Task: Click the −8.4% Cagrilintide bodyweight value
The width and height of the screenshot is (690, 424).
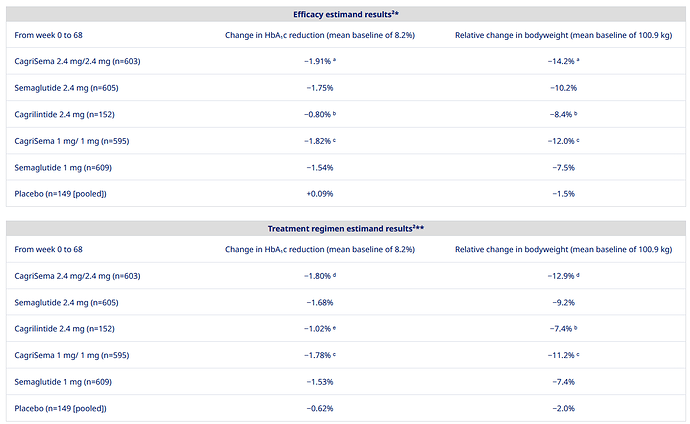Action: [x=563, y=114]
